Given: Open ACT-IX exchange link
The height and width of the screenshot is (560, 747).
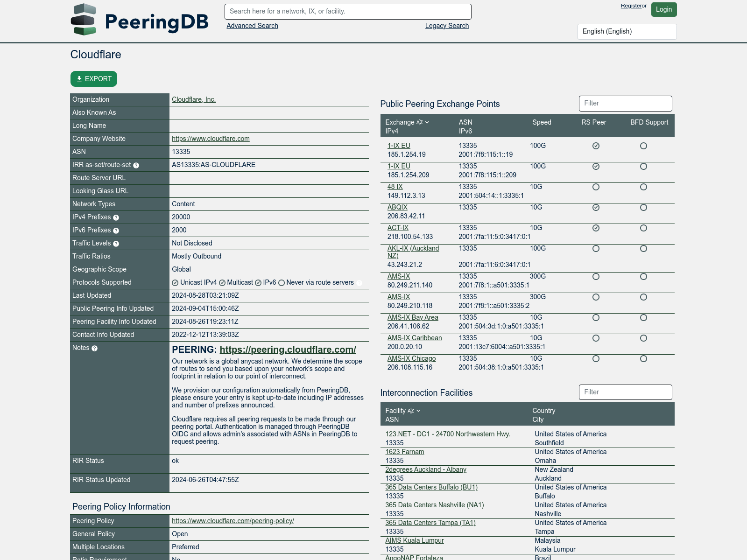Looking at the screenshot, I should pos(398,228).
